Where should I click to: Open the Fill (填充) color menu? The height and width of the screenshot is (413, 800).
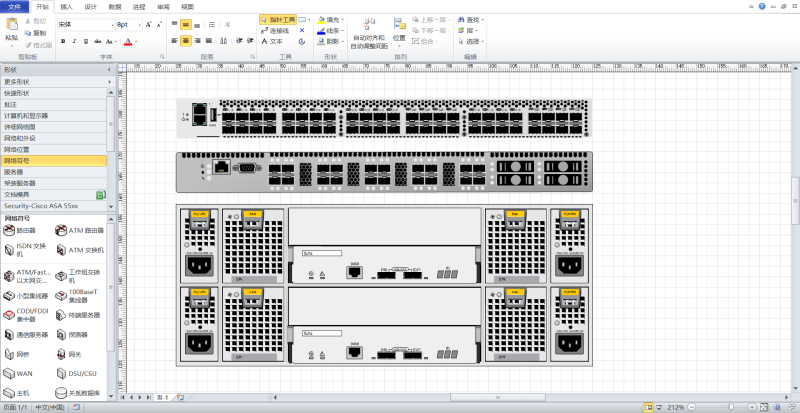pos(330,20)
